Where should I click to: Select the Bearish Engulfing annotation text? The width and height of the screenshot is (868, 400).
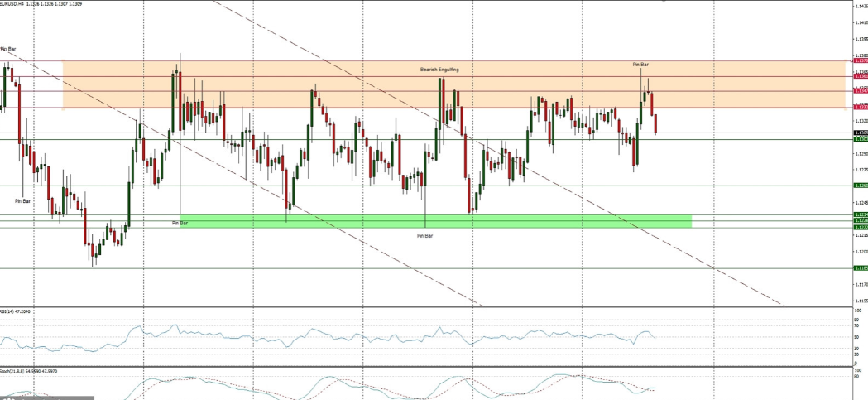(x=439, y=70)
